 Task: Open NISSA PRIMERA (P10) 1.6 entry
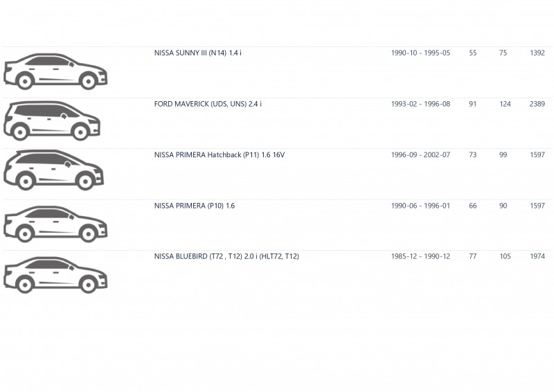pos(195,206)
